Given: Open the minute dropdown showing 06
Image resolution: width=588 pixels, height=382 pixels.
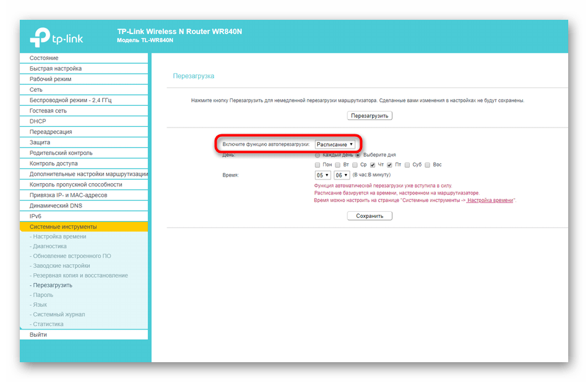Looking at the screenshot, I should pos(342,175).
